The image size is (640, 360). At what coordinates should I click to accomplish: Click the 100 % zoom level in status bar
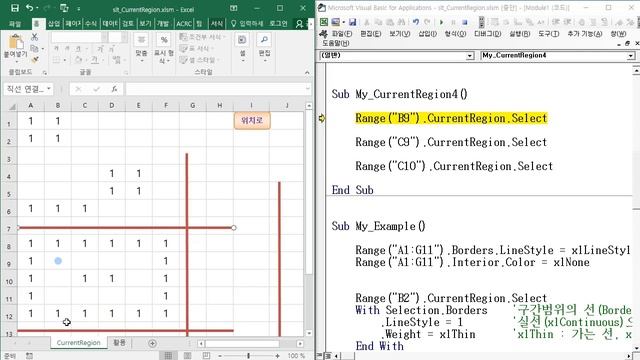coord(296,356)
